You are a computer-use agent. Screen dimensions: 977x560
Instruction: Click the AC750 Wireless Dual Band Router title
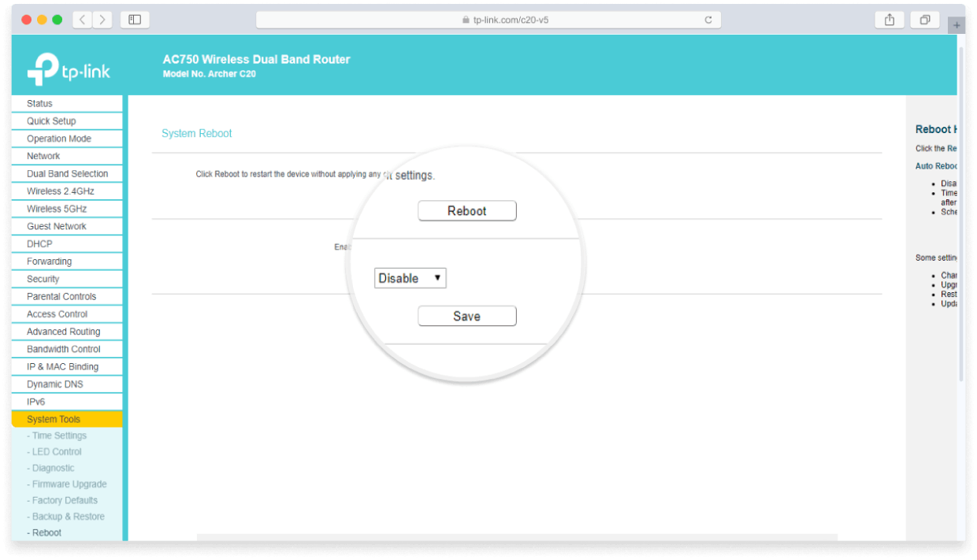point(256,59)
